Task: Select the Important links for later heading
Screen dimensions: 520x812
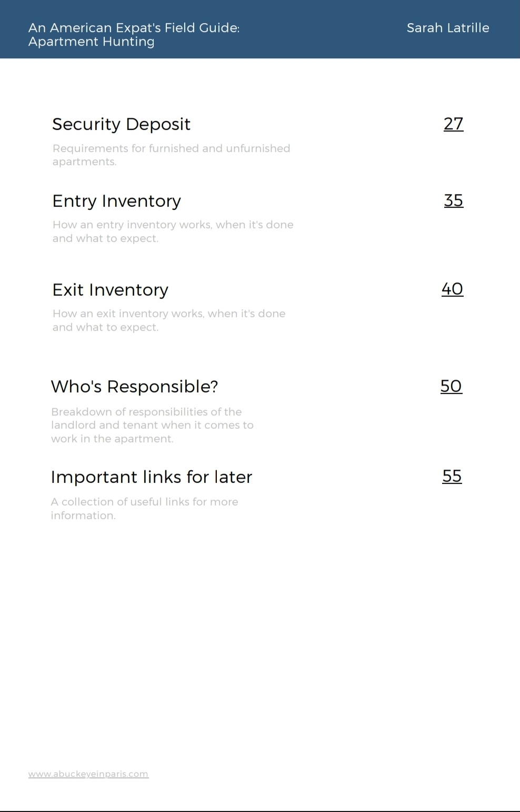Action: [x=152, y=477]
